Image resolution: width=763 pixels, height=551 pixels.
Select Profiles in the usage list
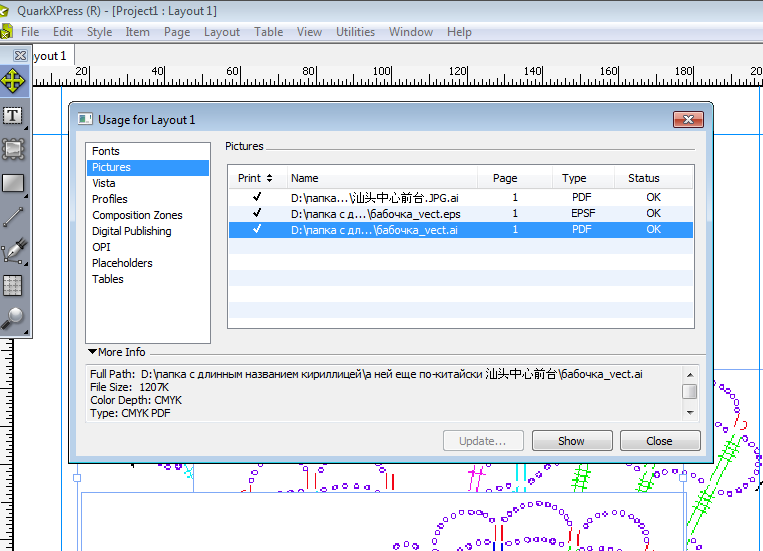148,200
